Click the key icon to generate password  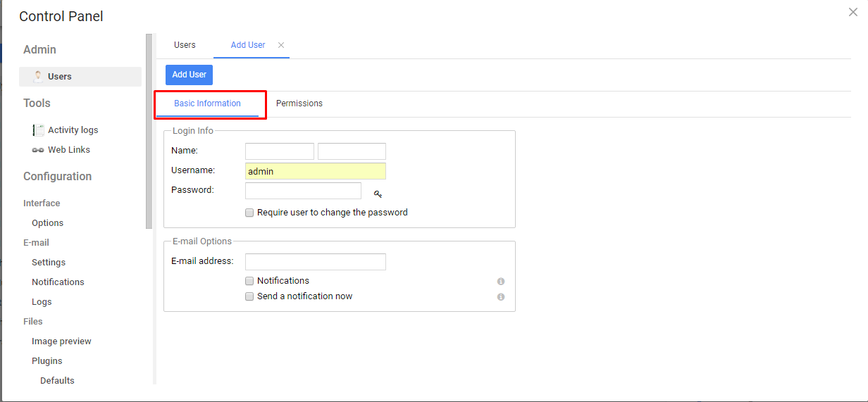[378, 194]
